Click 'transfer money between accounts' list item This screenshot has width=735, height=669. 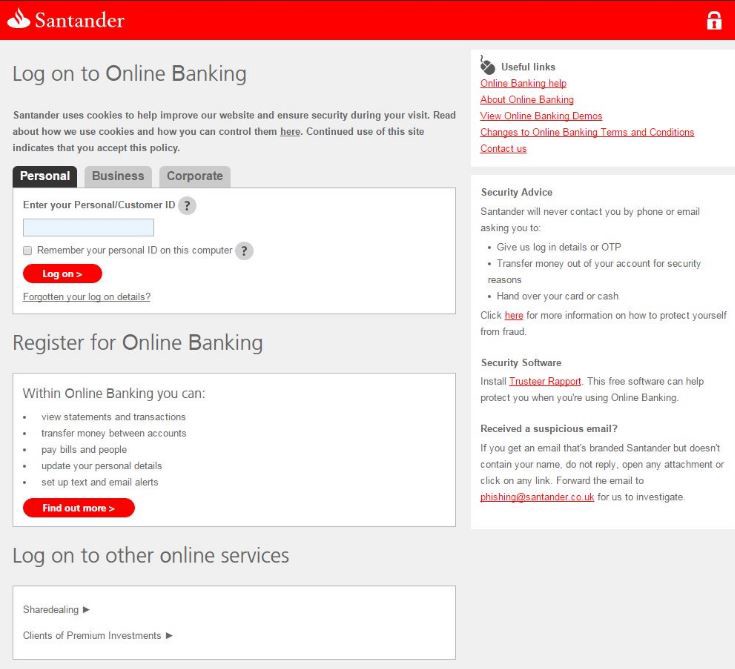pos(113,433)
